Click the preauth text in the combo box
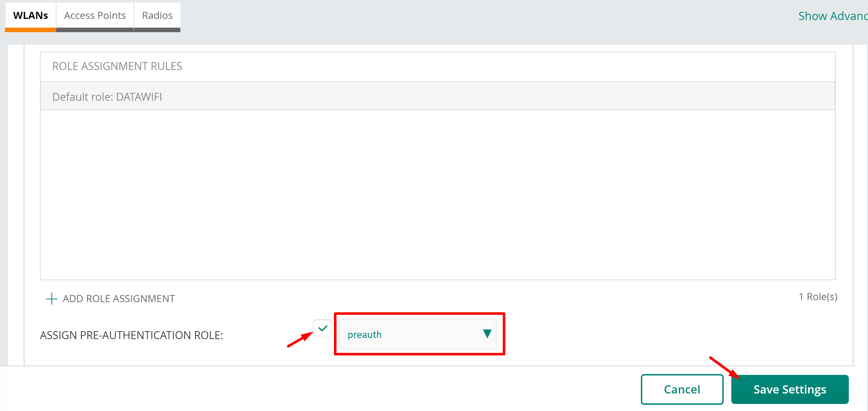868x411 pixels. 365,335
